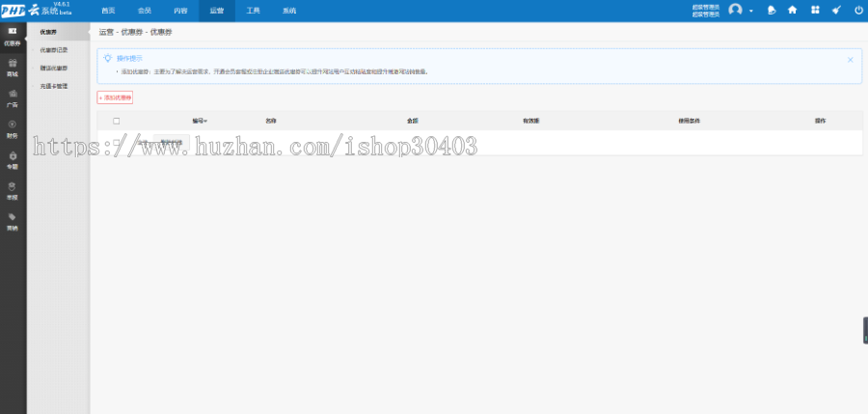Image resolution: width=868 pixels, height=414 pixels.
Task: Click the 金额 column header
Action: pyautogui.click(x=413, y=121)
